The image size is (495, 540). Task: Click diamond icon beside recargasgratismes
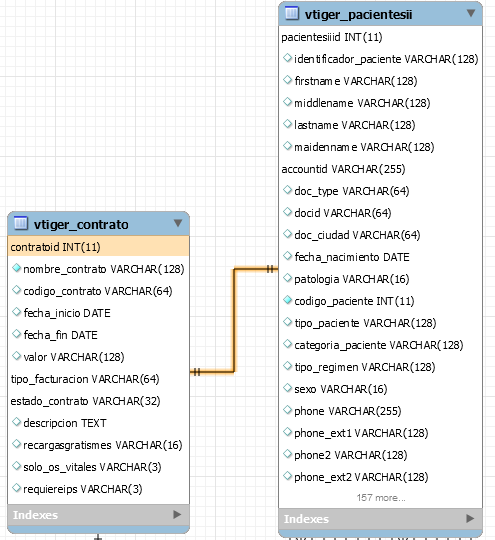pos(16,444)
